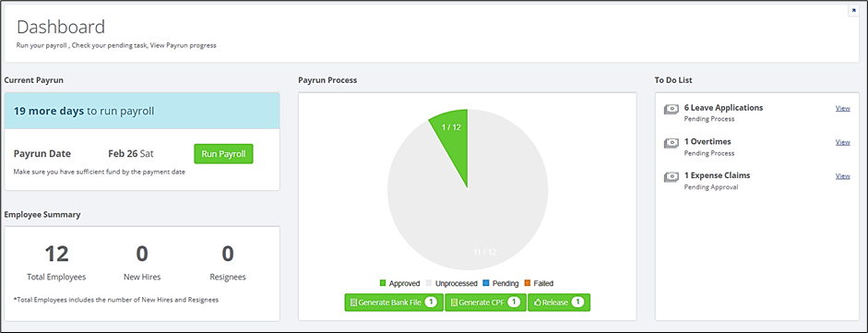Viewport: 868px width, 333px height.
Task: Click the document icon on Generate Bank File
Action: pos(353,303)
